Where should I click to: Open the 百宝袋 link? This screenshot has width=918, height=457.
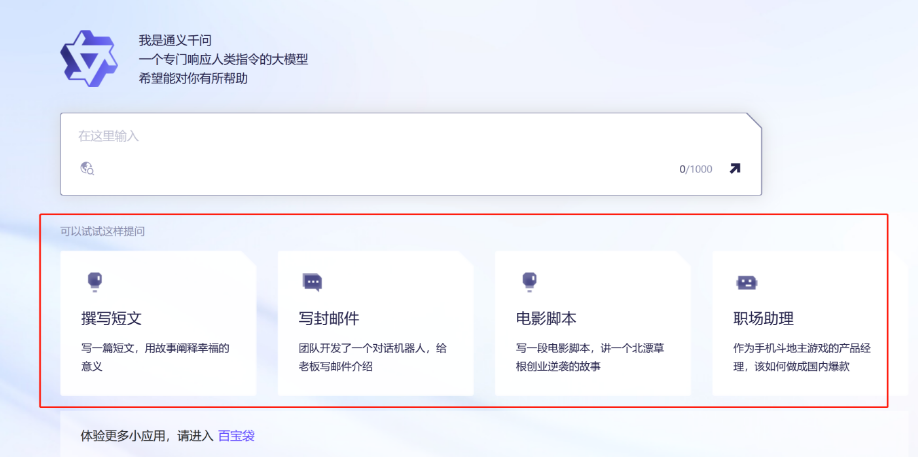coord(237,436)
